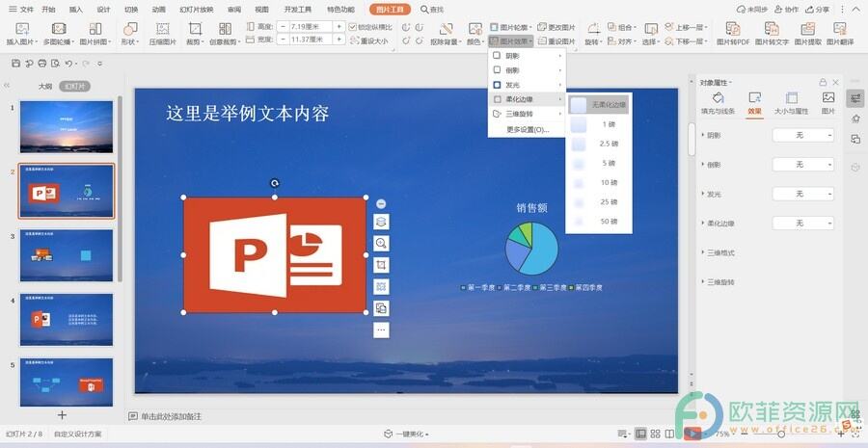Open the 倒影 reflection dropdown in properties panel

[x=802, y=164]
